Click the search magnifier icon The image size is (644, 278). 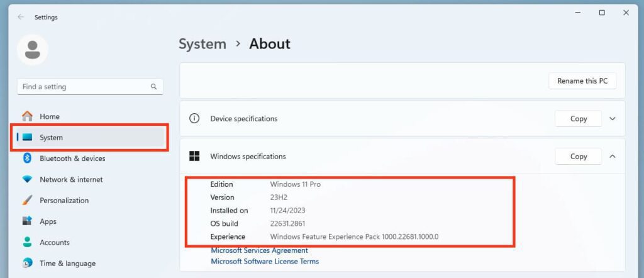tap(153, 87)
